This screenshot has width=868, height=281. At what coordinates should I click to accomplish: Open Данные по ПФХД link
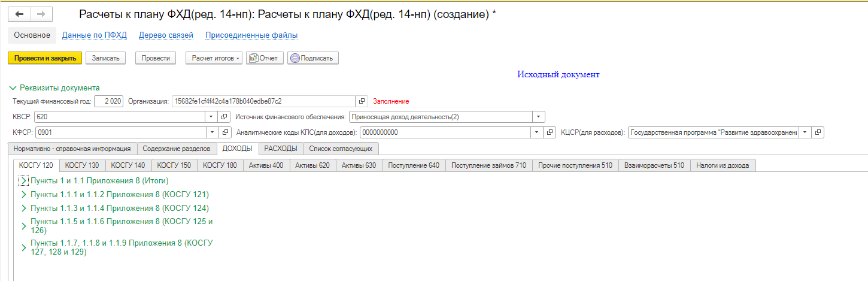point(95,35)
